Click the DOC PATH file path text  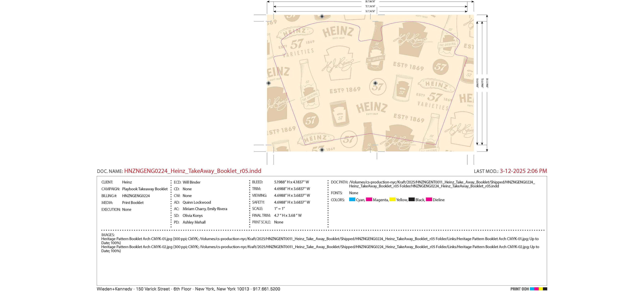pyautogui.click(x=442, y=184)
